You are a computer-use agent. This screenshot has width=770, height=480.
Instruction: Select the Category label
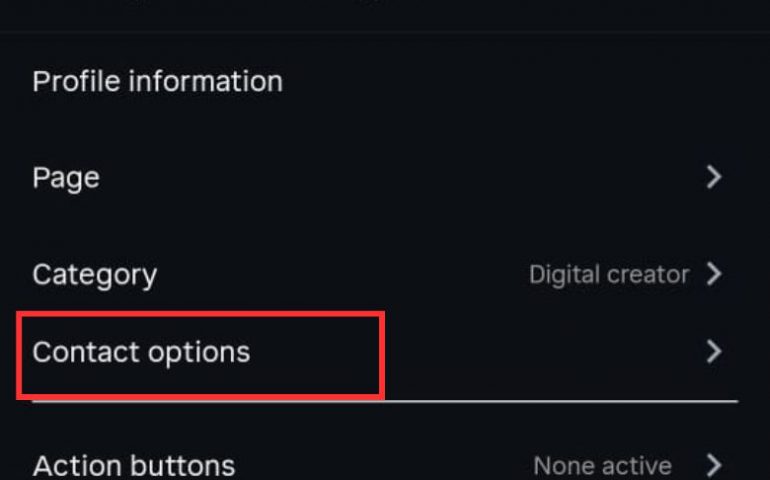[x=94, y=275]
